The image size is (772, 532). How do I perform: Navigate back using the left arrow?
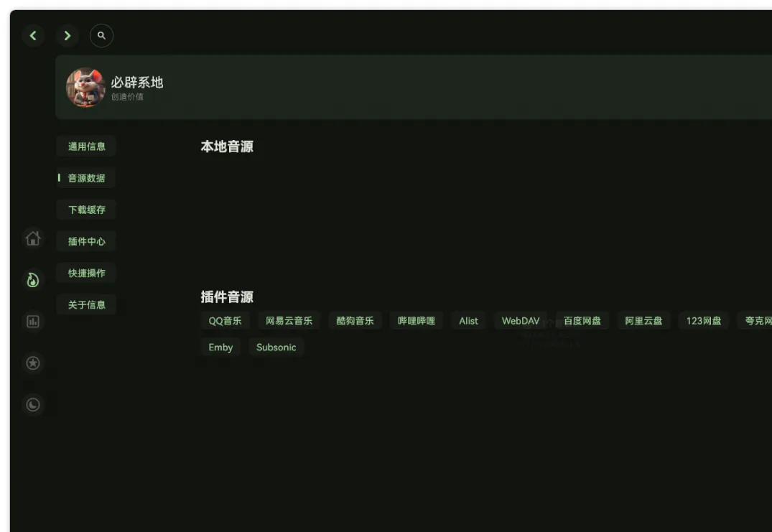(33, 35)
